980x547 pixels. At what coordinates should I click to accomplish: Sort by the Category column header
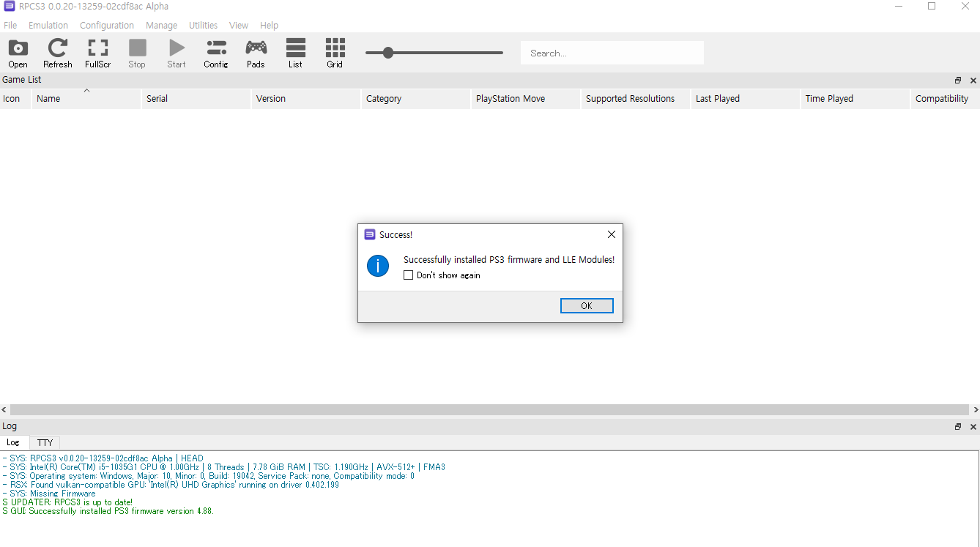tap(416, 98)
